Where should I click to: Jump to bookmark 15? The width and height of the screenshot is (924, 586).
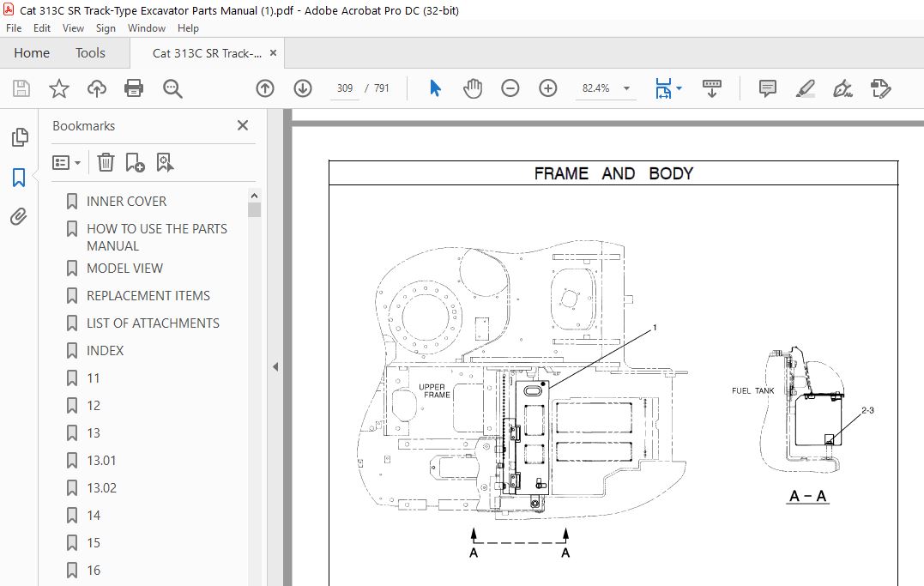[94, 543]
